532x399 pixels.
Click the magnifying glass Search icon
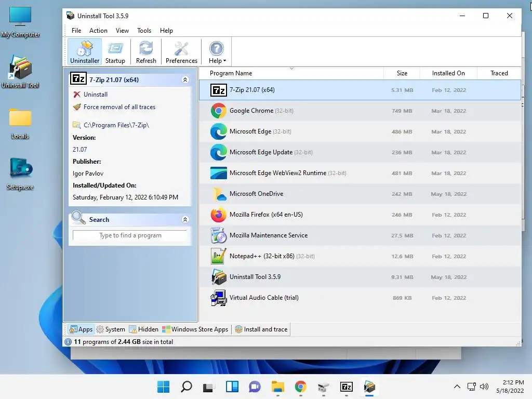pos(78,218)
